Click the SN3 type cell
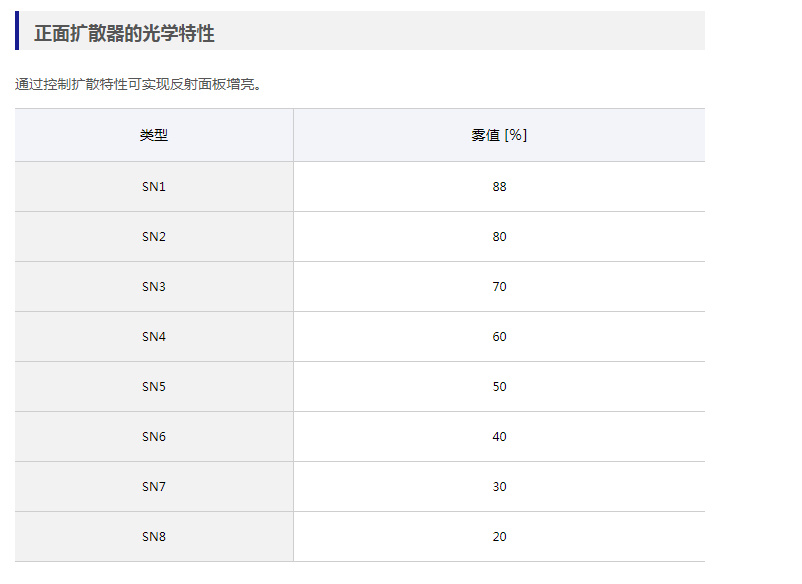802x584 pixels. (x=154, y=287)
